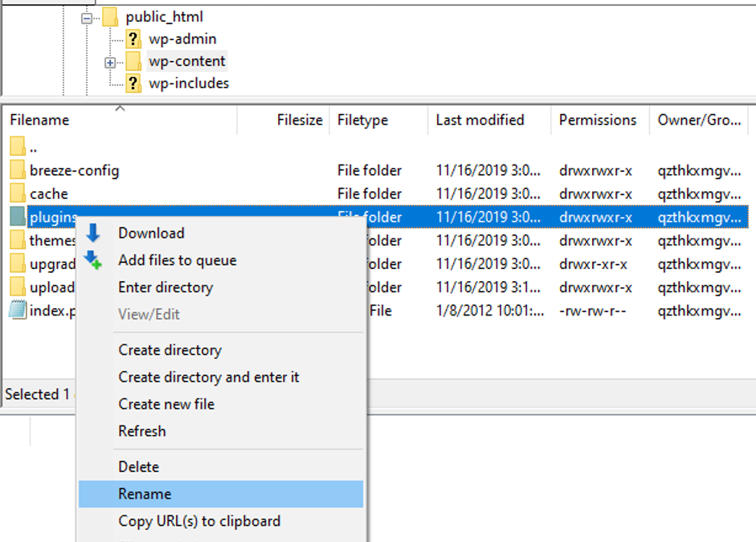Click the index file document icon
This screenshot has height=542, width=756.
pos(18,310)
